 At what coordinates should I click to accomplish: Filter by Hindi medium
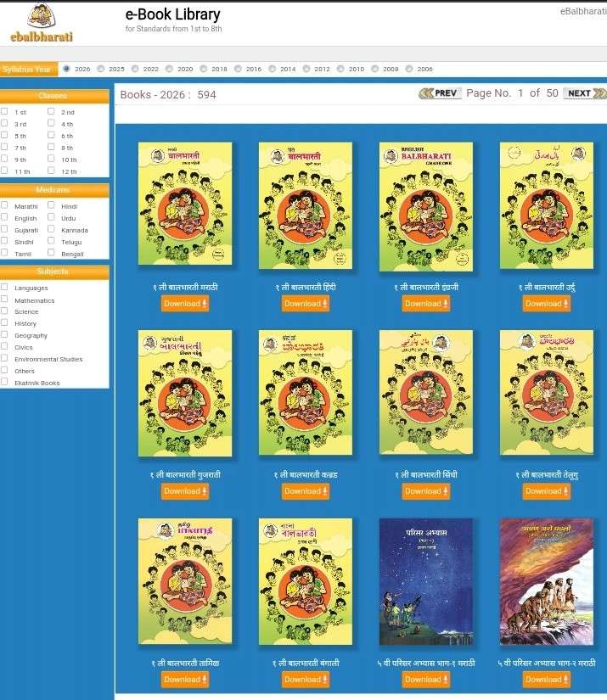click(51, 205)
